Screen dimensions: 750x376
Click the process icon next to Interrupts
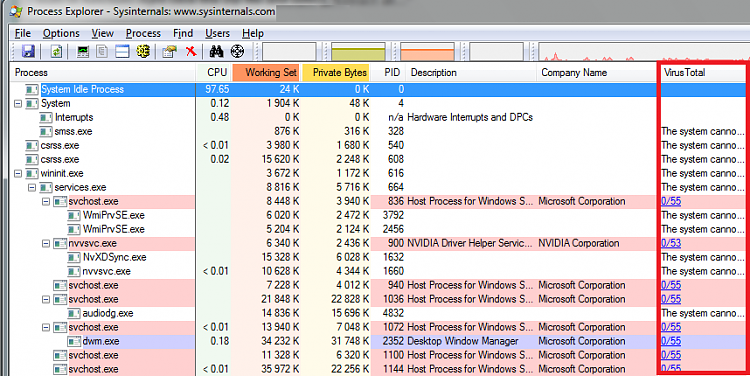pyautogui.click(x=46, y=118)
